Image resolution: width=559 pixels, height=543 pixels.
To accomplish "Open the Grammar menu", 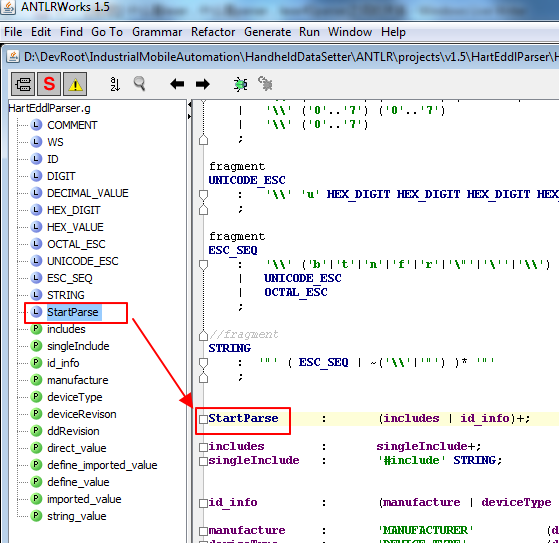I will [157, 32].
